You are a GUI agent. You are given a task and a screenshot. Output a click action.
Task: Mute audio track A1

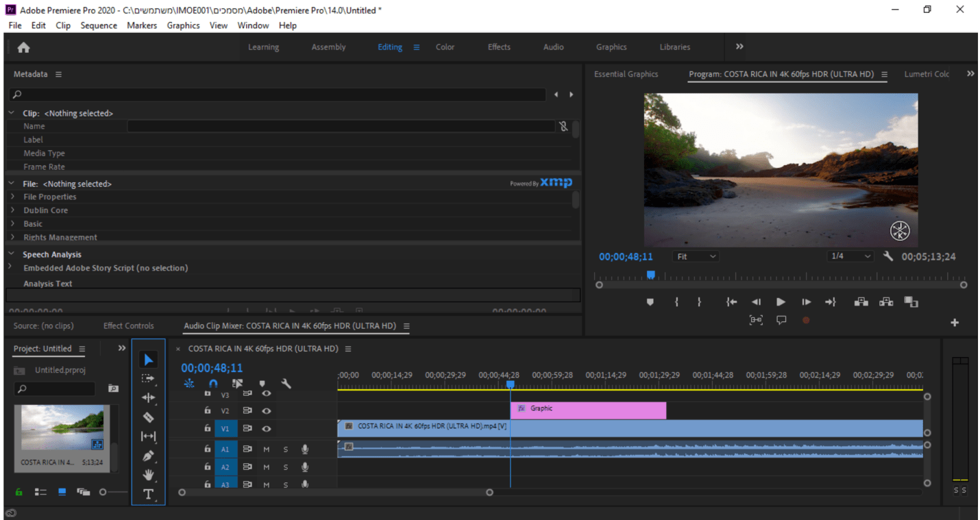267,449
